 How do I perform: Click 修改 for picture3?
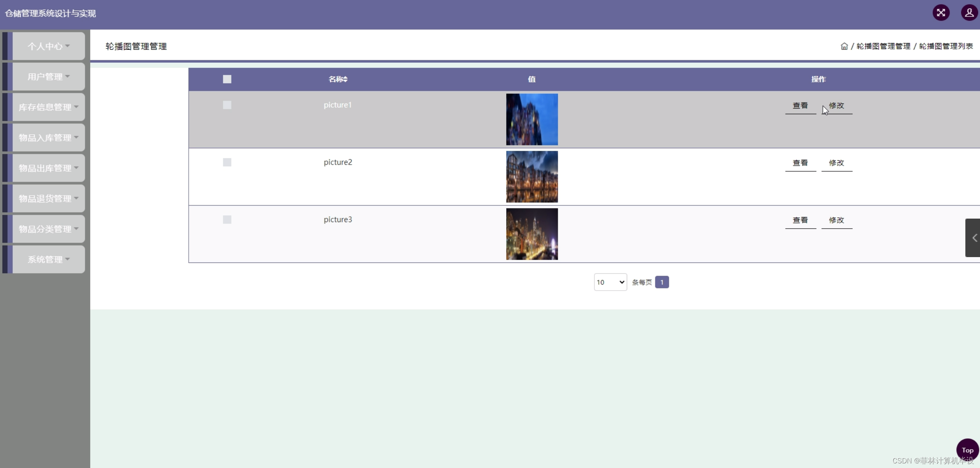[836, 220]
